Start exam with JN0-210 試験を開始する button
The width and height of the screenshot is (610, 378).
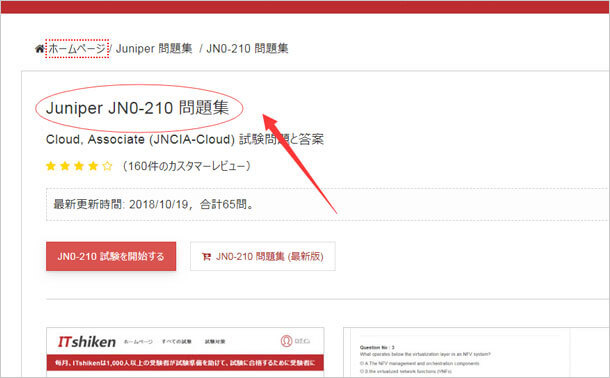click(111, 256)
